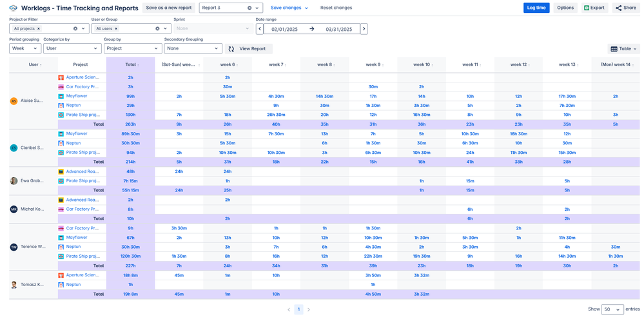Sort table by the User column
644x317 pixels.
tap(34, 64)
